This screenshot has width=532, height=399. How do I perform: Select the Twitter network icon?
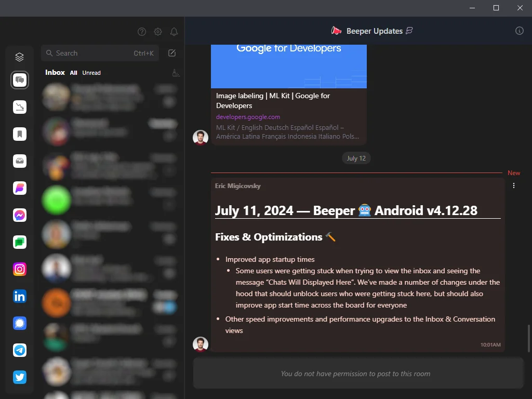coord(20,377)
